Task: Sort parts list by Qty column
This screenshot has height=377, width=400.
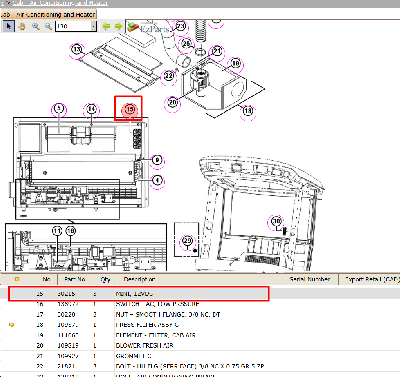Action: 105,279
